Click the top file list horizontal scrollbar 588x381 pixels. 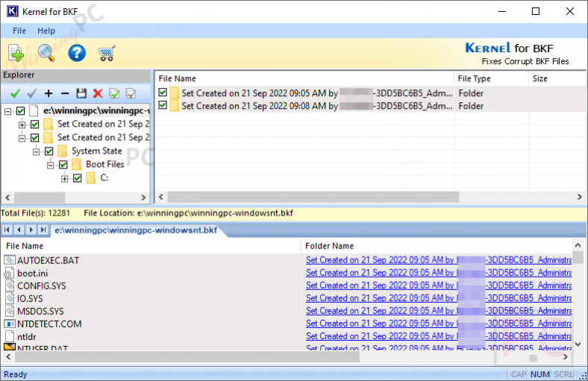point(313,197)
